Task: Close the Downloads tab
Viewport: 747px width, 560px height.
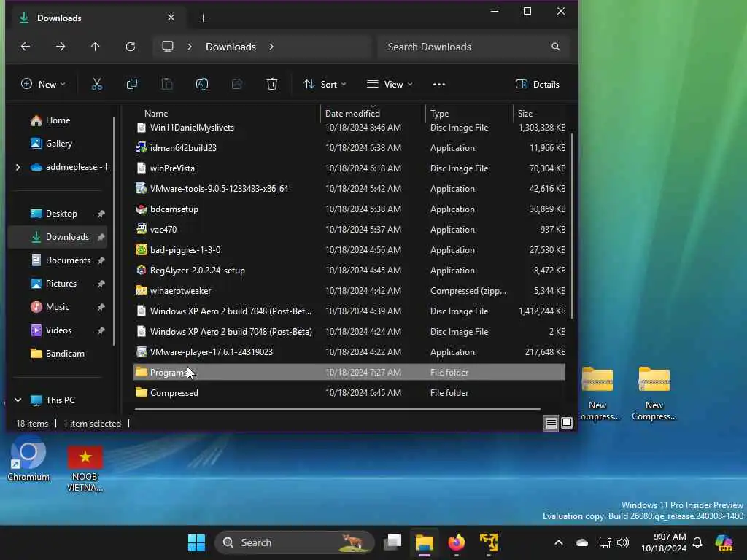Action: [x=171, y=17]
